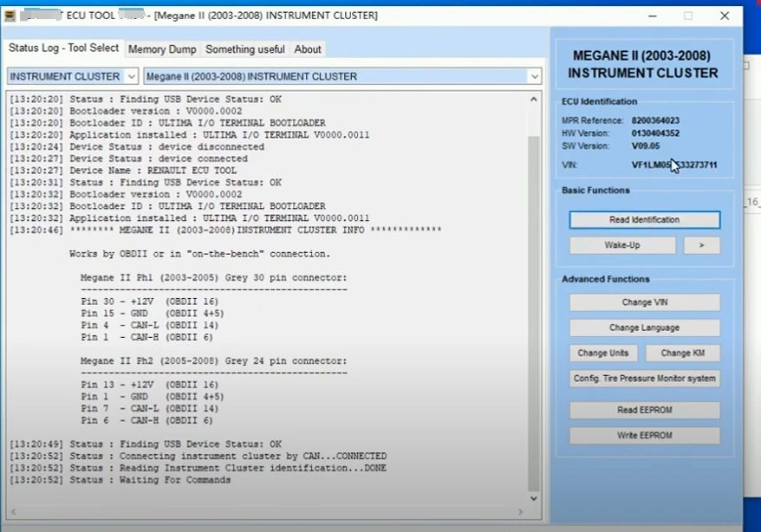Open the Memory Dump tab
Image resolution: width=761 pixels, height=532 pixels.
162,49
